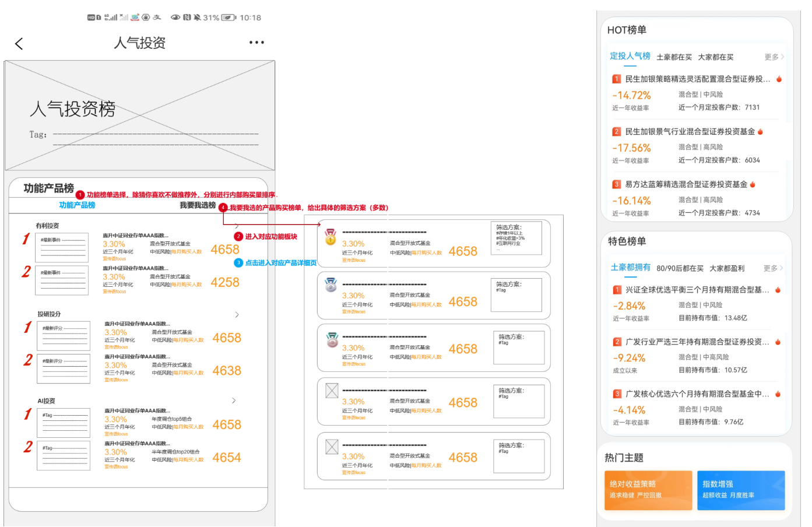This screenshot has width=812, height=527.
Task: Click the 4638 purchase count value
Action: coord(227,371)
